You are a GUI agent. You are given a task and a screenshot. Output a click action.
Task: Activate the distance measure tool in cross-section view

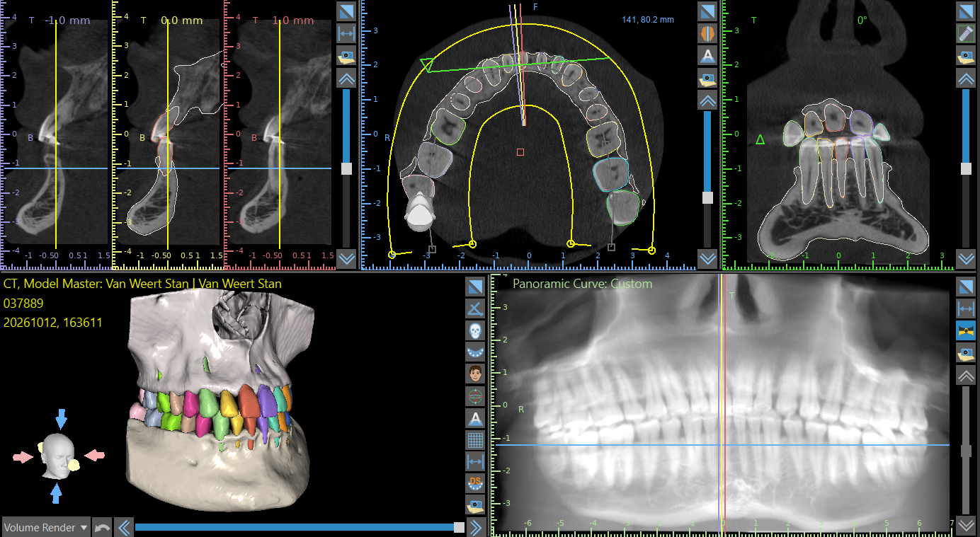[346, 33]
